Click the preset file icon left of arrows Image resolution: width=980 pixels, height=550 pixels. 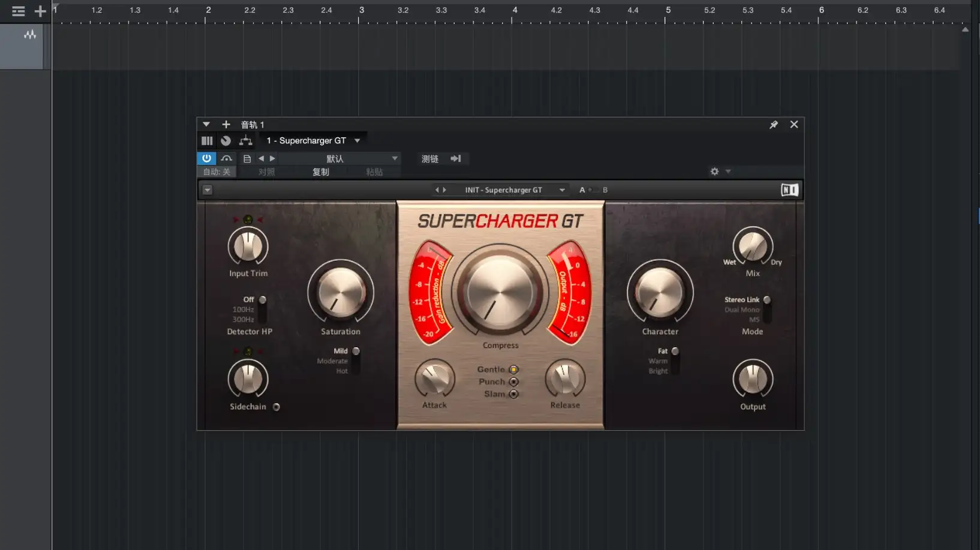coord(247,158)
